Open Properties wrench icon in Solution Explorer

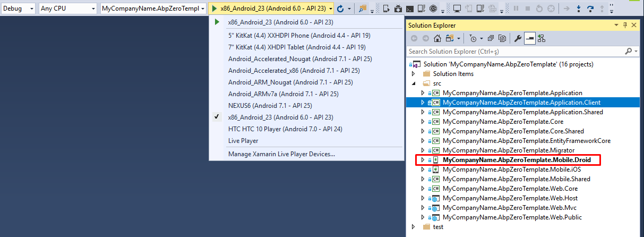(x=518, y=39)
